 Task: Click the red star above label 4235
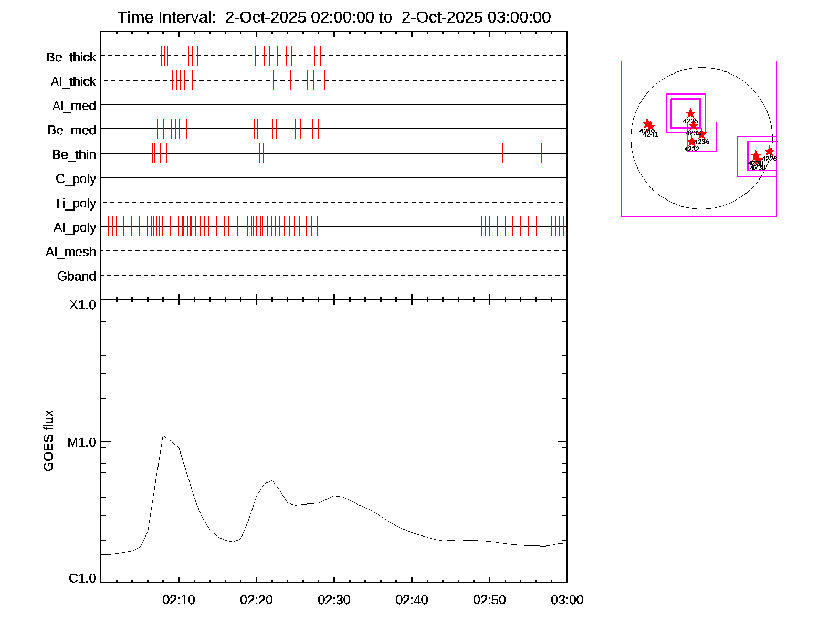(690, 113)
